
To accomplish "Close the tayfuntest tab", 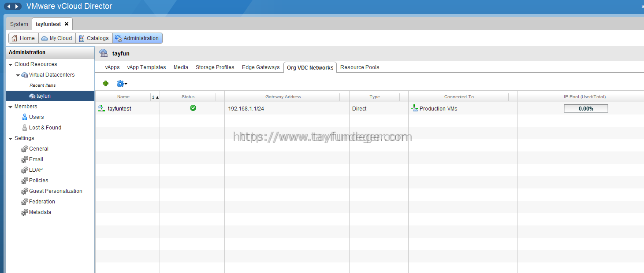I will (67, 24).
